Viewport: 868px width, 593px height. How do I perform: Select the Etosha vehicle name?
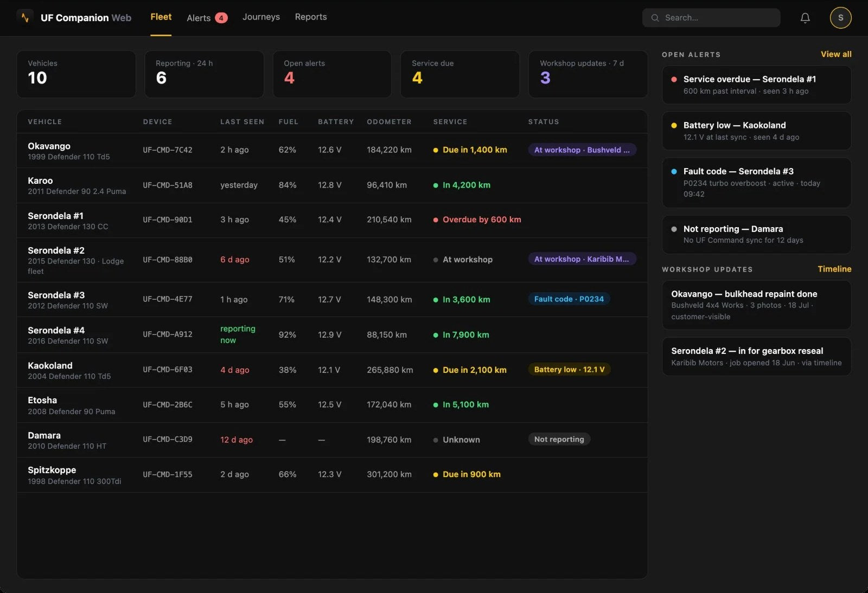coord(42,400)
